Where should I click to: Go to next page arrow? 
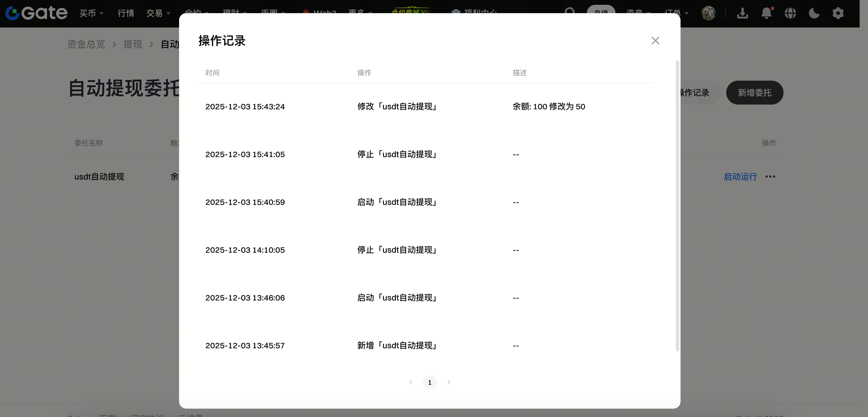click(449, 382)
